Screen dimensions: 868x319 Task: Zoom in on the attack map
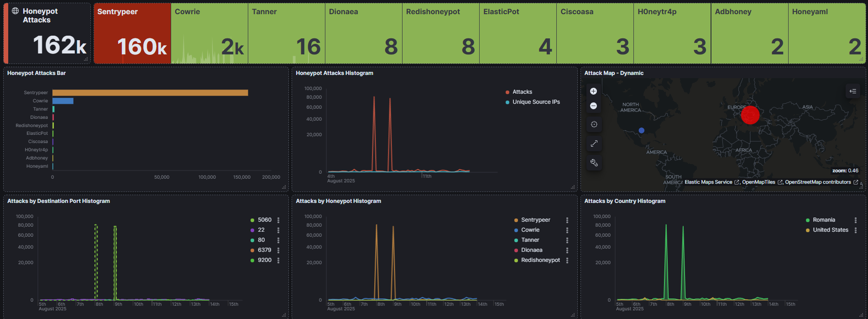click(x=593, y=91)
